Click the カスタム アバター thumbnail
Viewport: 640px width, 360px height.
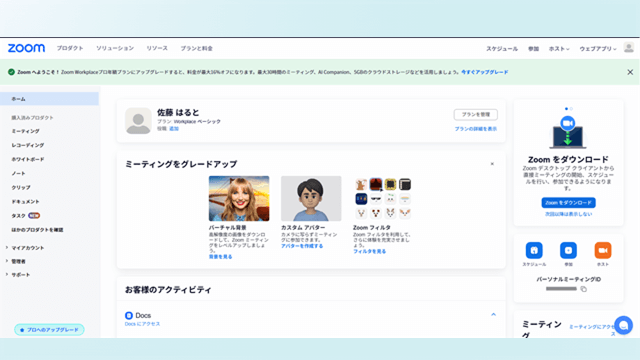click(x=311, y=198)
